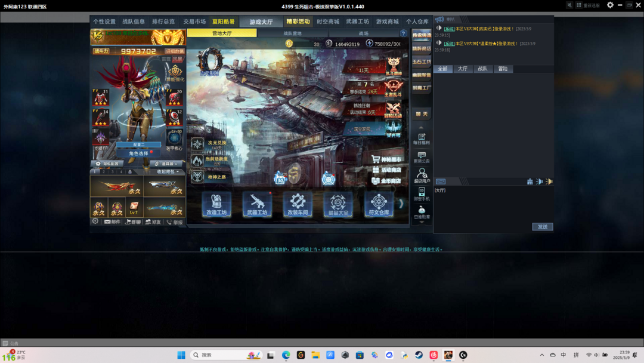
Task: Click the 绑定手机 phone icon
Action: (422, 194)
